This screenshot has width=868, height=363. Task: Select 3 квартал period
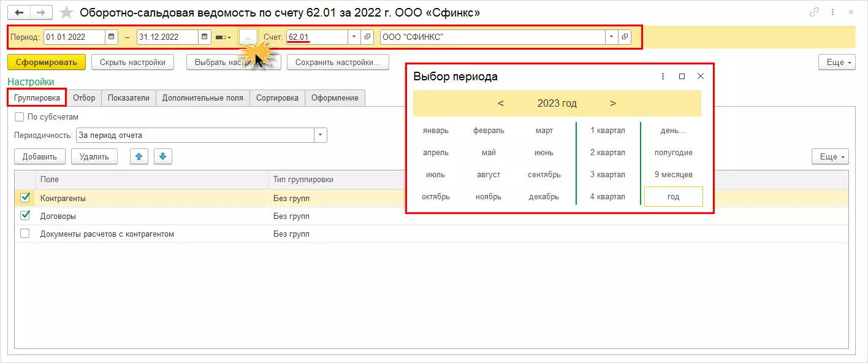tap(607, 174)
